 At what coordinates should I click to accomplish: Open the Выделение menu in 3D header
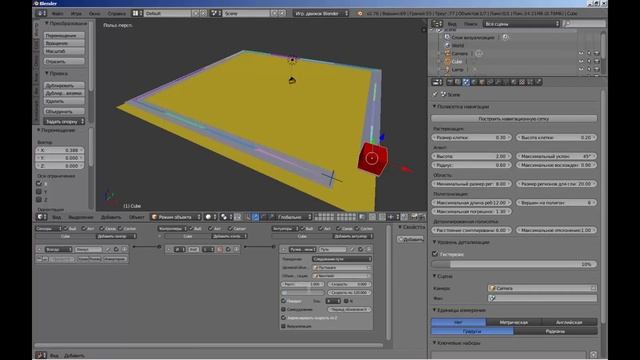coord(81,217)
